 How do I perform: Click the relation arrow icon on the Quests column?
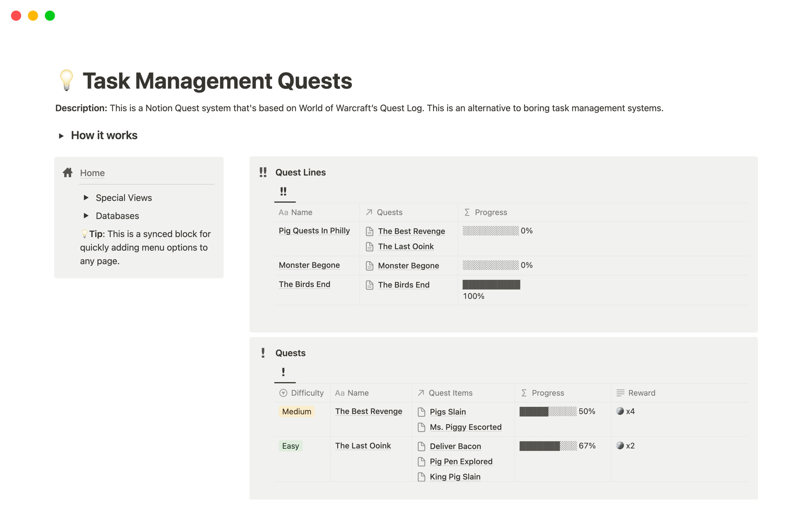[x=368, y=212]
